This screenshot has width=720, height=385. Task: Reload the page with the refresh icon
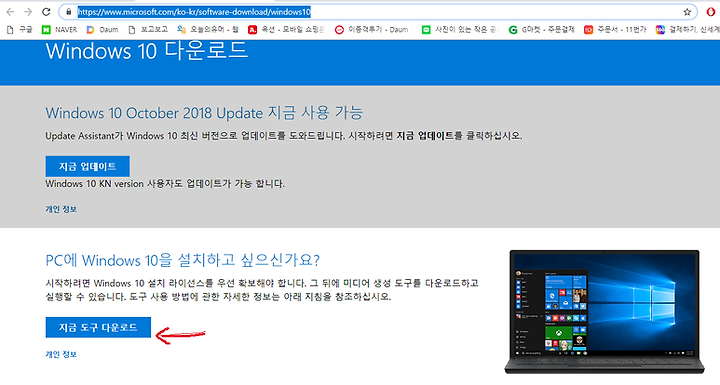coord(46,12)
